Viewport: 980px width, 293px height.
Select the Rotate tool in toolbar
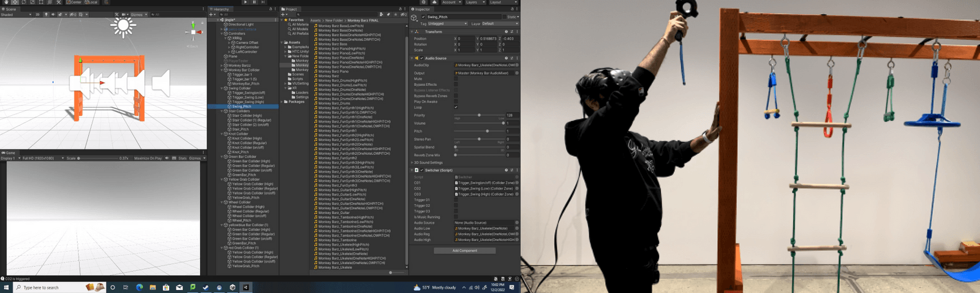coord(23,2)
